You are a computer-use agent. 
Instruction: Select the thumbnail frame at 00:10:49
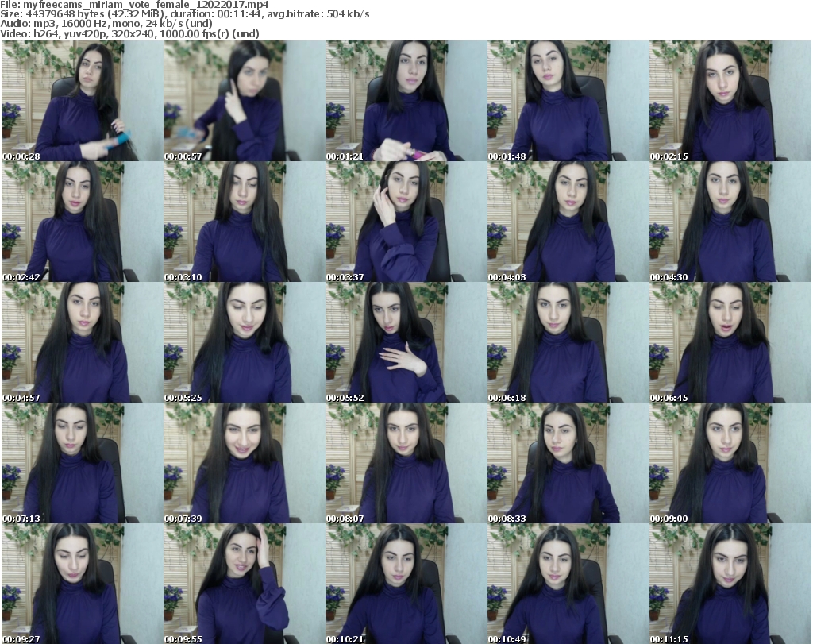[x=568, y=584]
